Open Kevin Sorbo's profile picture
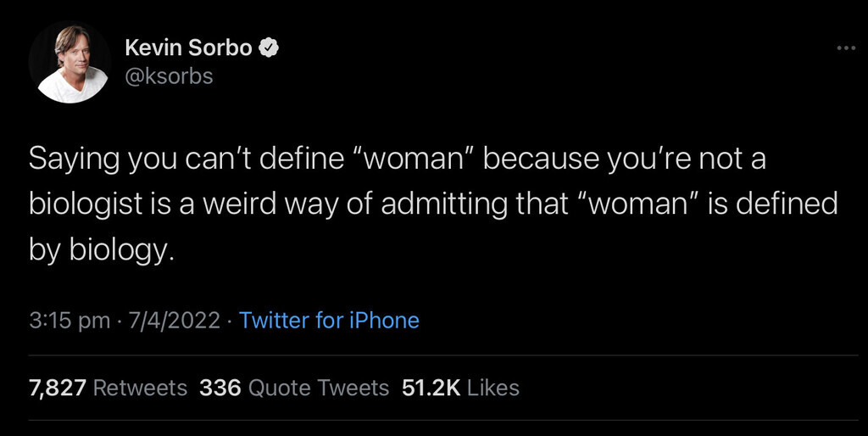Viewport: 868px width, 436px height. [70, 63]
